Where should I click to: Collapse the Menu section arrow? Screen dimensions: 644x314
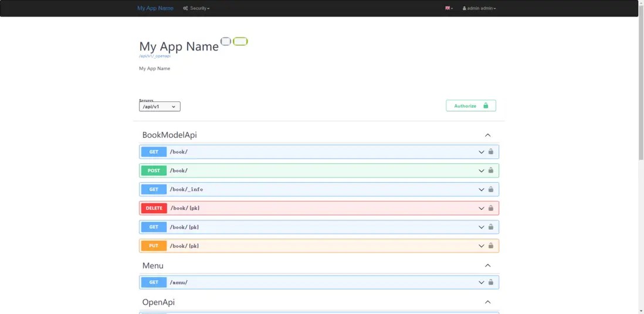pyautogui.click(x=488, y=265)
